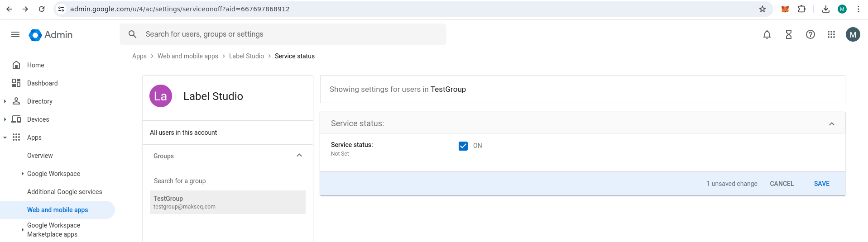Image resolution: width=868 pixels, height=242 pixels.
Task: Open the Google apps grid launcher
Action: (x=831, y=34)
